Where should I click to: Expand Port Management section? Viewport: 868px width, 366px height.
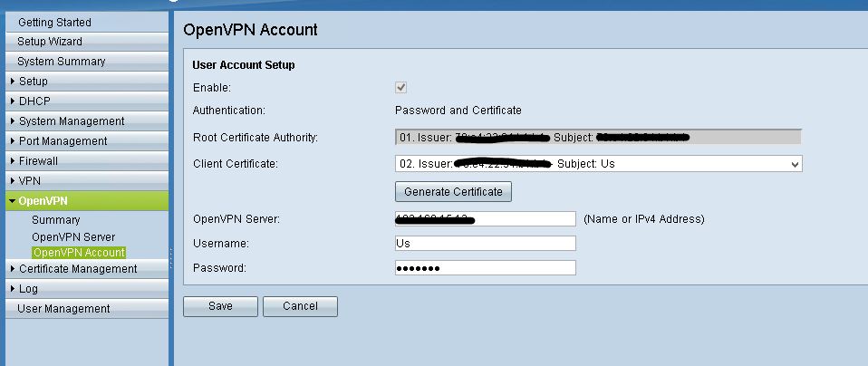(87, 141)
